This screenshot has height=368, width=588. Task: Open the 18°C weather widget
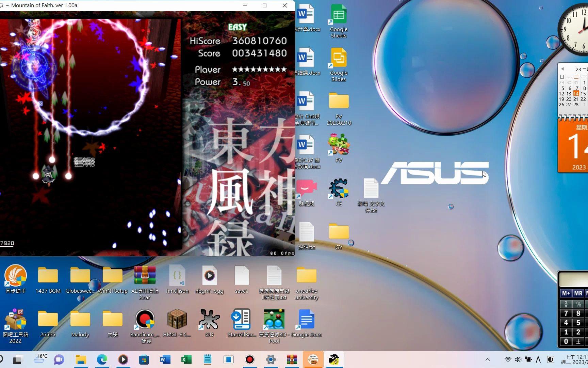[x=40, y=359]
